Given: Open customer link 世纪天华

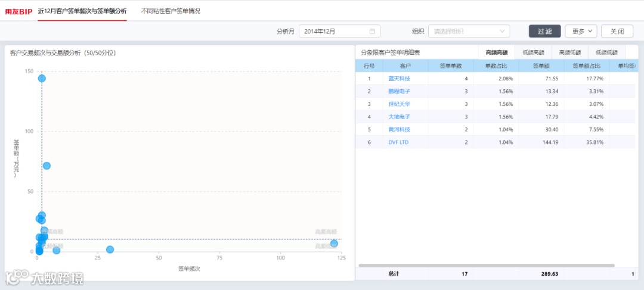Looking at the screenshot, I should point(399,104).
